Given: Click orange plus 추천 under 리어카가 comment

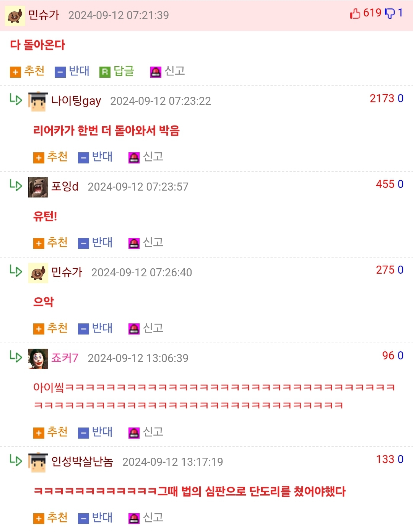Looking at the screenshot, I should coord(39,158).
